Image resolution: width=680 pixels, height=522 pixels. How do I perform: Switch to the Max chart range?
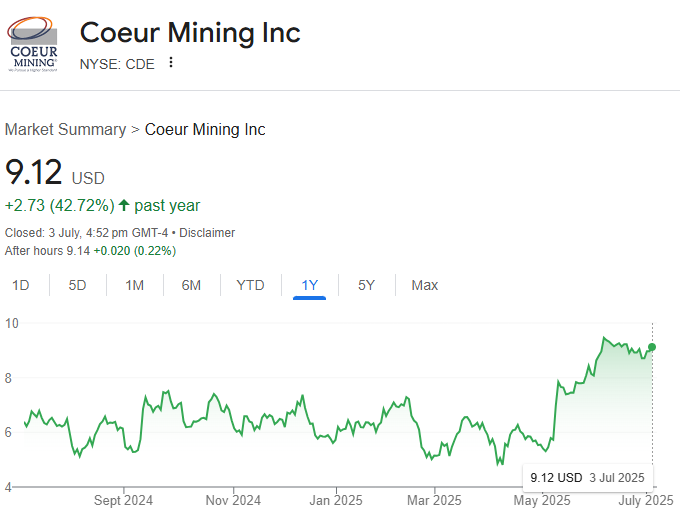[424, 285]
